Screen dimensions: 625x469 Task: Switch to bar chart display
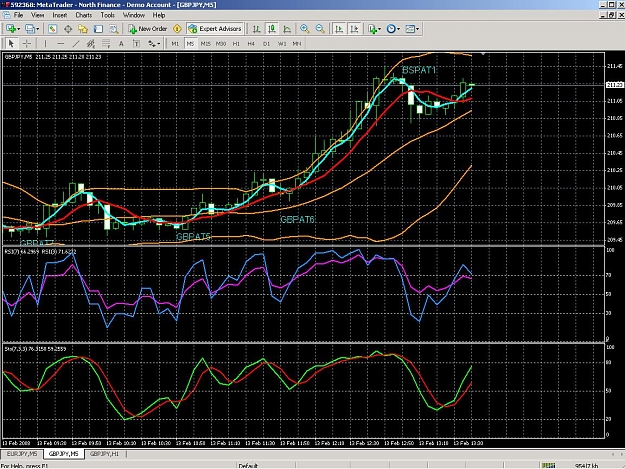[x=256, y=29]
